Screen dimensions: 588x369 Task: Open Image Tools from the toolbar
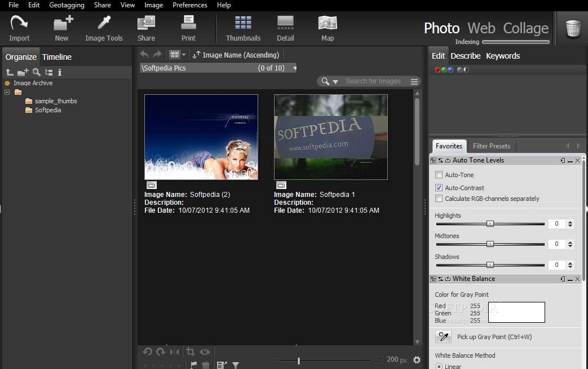(x=104, y=28)
